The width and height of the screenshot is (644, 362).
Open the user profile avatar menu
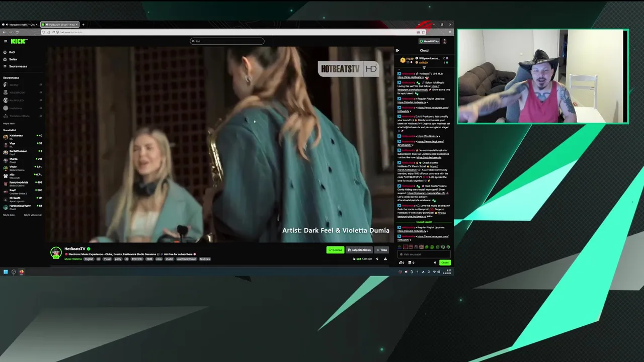pyautogui.click(x=445, y=41)
